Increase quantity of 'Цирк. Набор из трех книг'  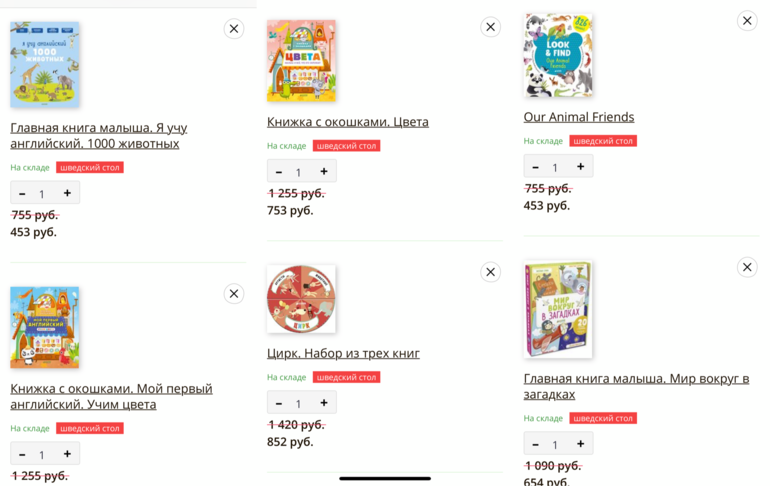pos(324,403)
